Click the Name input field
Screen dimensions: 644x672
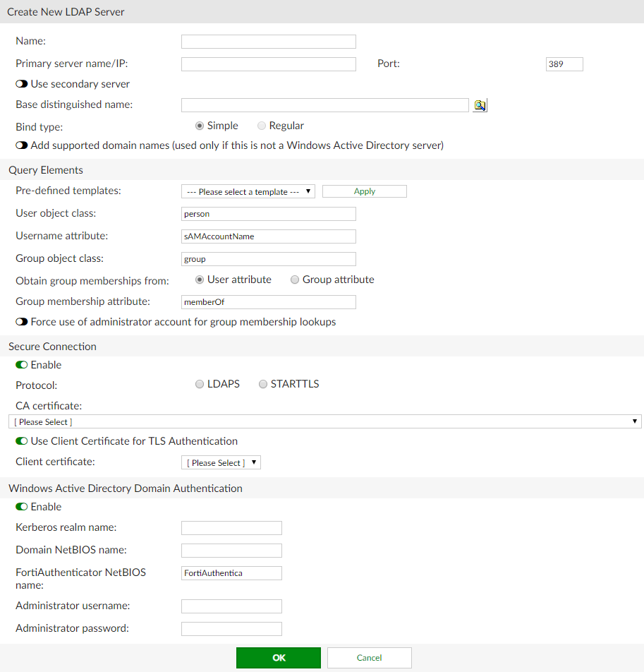point(268,41)
